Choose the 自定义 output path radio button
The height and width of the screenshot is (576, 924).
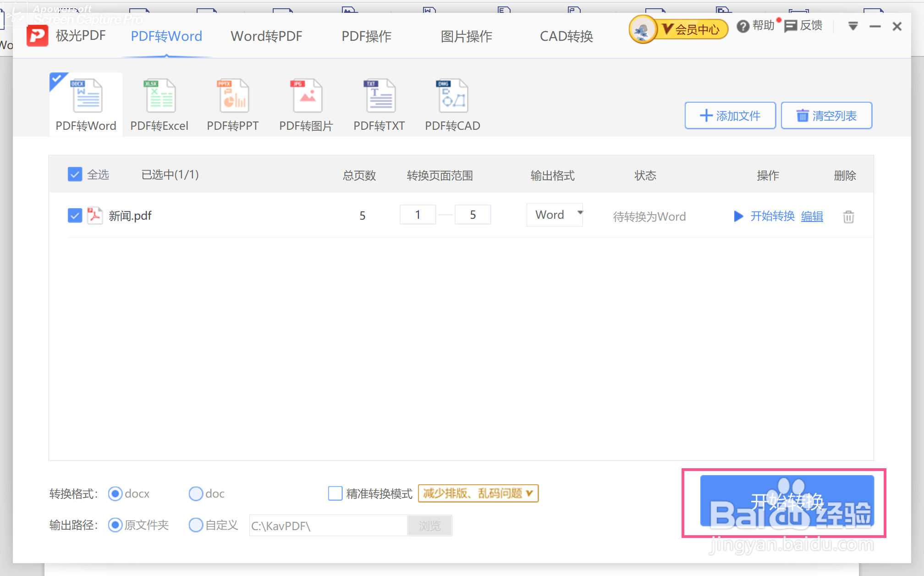pyautogui.click(x=196, y=525)
